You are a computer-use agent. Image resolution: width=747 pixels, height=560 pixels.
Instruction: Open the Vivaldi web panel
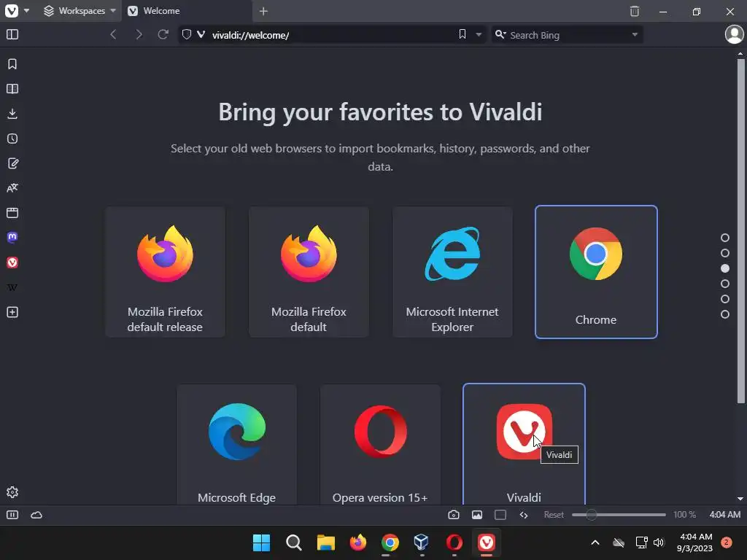tap(12, 262)
